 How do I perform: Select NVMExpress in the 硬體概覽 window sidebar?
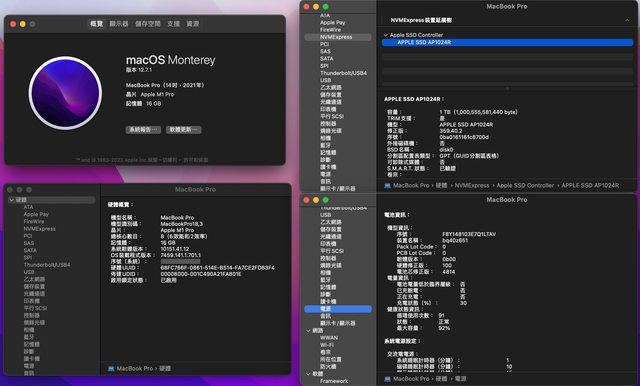tap(40, 229)
